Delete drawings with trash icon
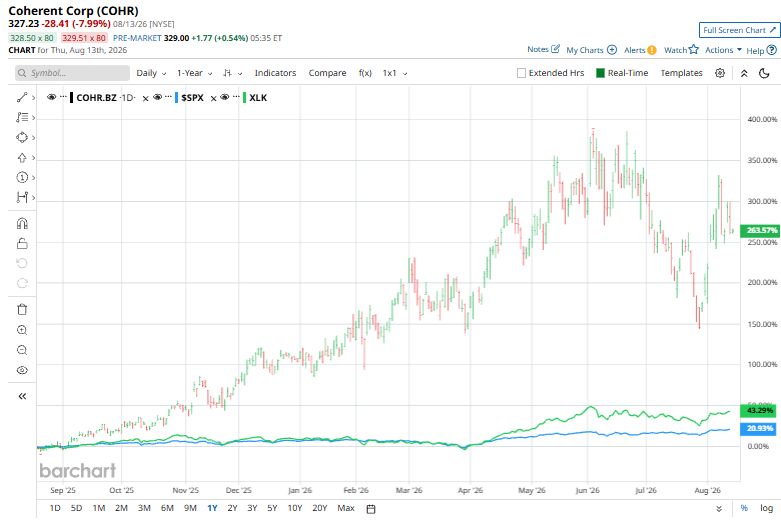 pyautogui.click(x=22, y=309)
